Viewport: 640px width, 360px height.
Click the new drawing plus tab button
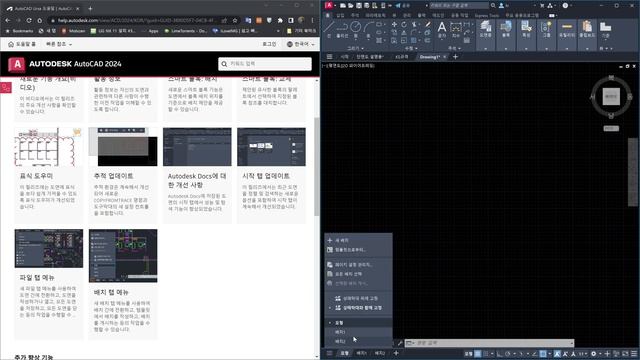click(456, 57)
